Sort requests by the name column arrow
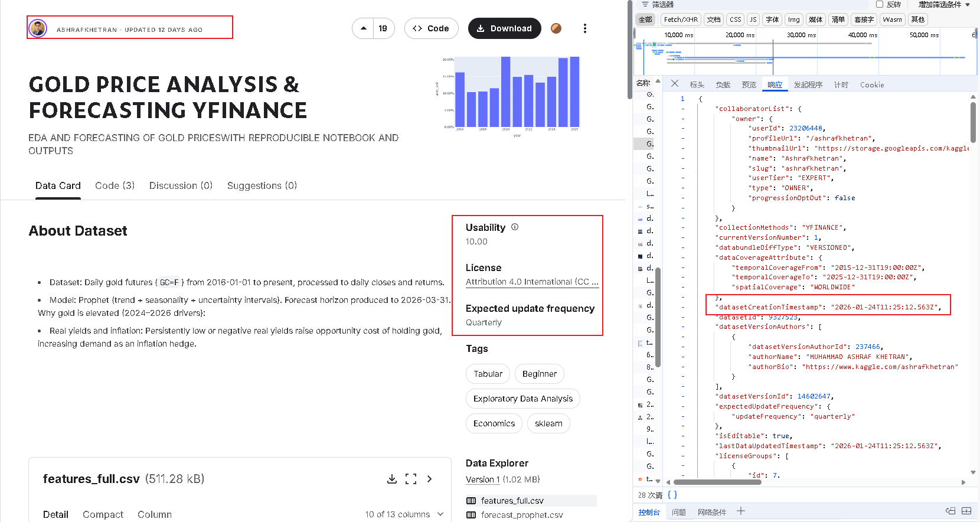980x522 pixels. [658, 81]
